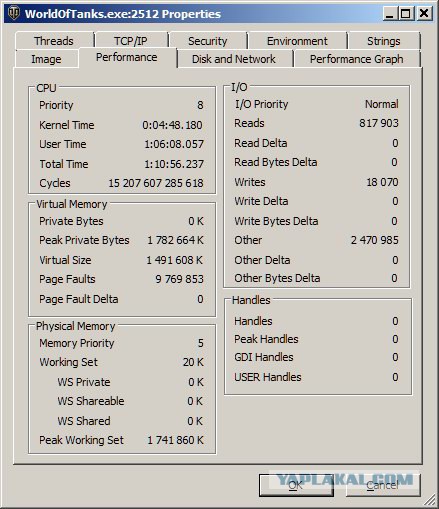The width and height of the screenshot is (439, 509).
Task: Click the Kernel Time value 0:04:48.180
Action: click(x=172, y=125)
